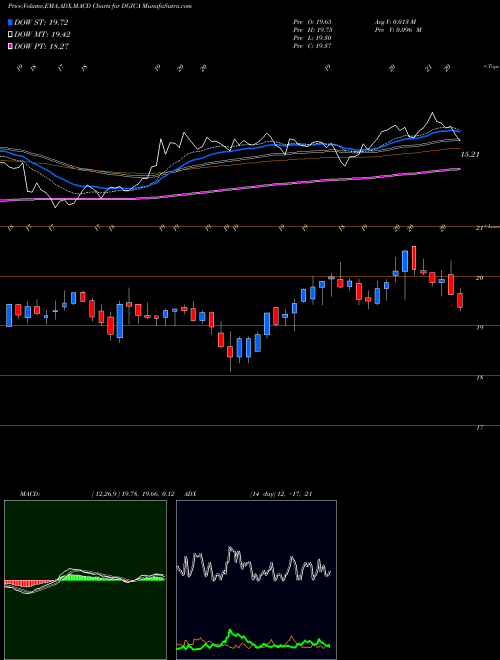Click the ADX values '(14 day) 12, +17, -21'
Screen dimensions: 500x660
coord(280,494)
